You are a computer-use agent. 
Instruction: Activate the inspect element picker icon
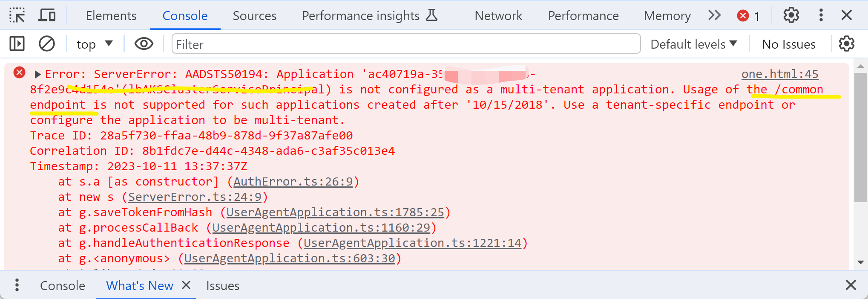coord(17,15)
